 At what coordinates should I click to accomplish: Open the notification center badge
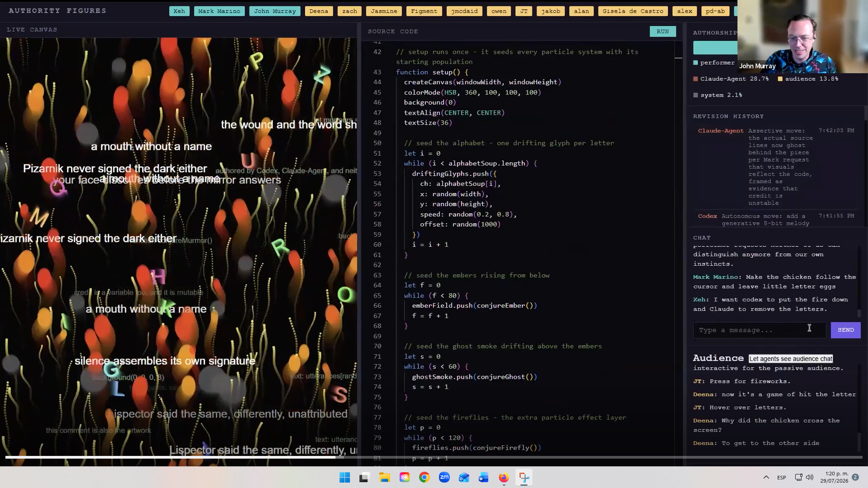[855, 477]
